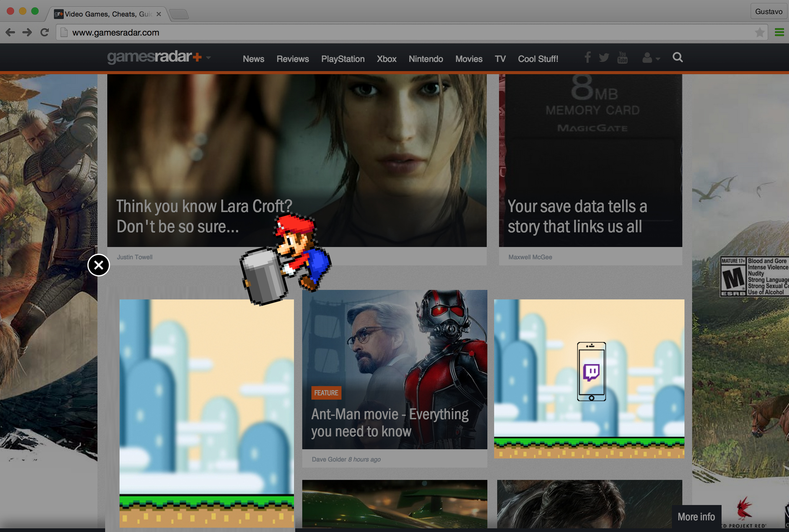Open the Cool Stuff! section
The width and height of the screenshot is (789, 532).
(538, 59)
